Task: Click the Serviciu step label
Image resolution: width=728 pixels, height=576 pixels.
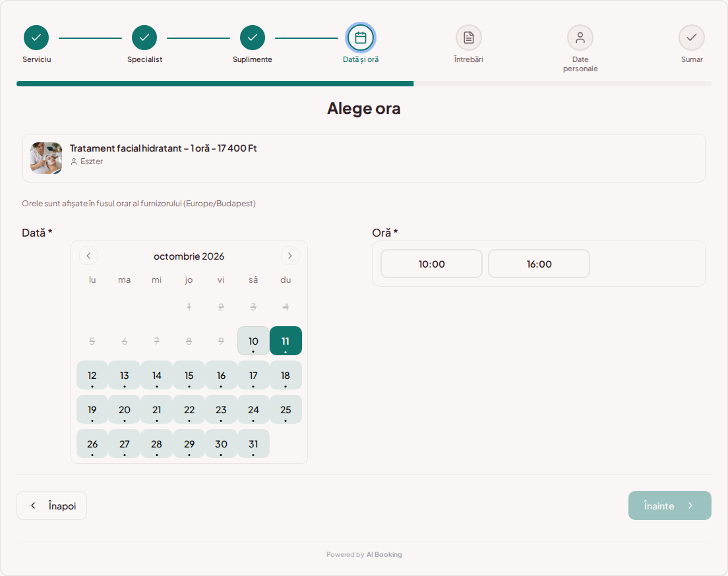Action: coord(37,59)
